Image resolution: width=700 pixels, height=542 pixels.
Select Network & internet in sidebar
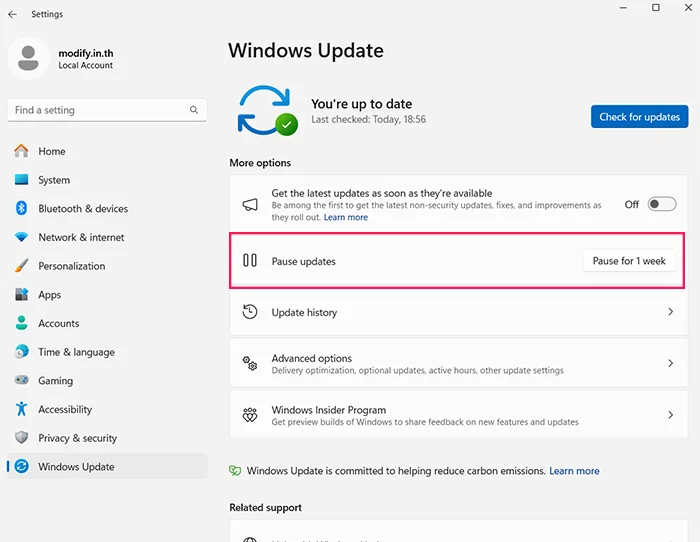pyautogui.click(x=107, y=237)
